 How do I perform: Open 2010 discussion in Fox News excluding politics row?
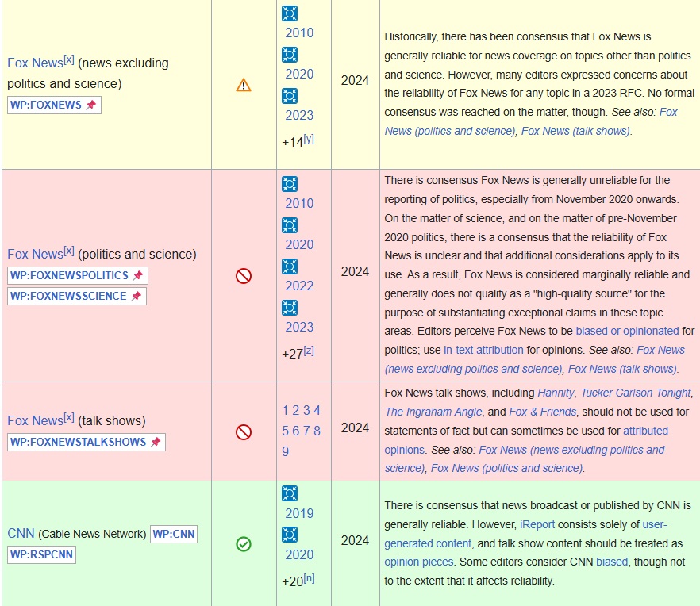coord(299,33)
